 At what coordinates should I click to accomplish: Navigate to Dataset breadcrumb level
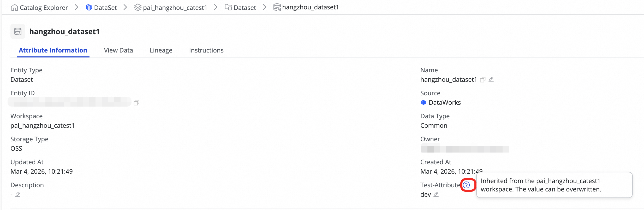[245, 8]
